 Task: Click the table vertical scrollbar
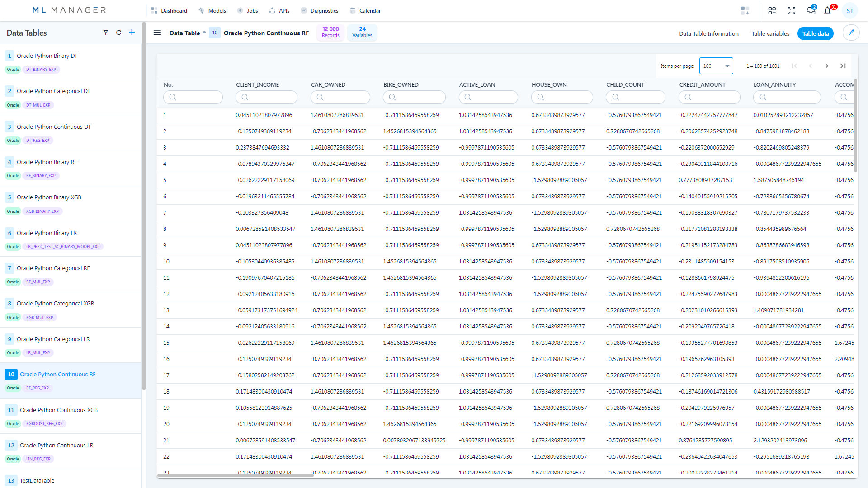click(855, 126)
